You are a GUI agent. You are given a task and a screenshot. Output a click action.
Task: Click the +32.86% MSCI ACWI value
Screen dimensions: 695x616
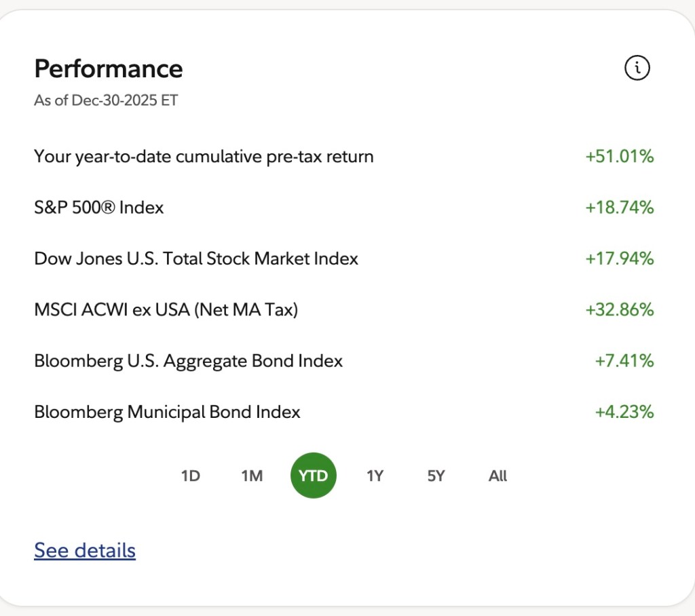click(x=619, y=309)
